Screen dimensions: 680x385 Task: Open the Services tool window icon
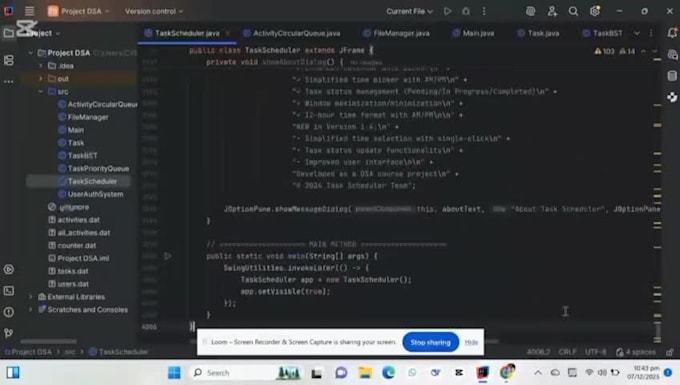click(9, 269)
